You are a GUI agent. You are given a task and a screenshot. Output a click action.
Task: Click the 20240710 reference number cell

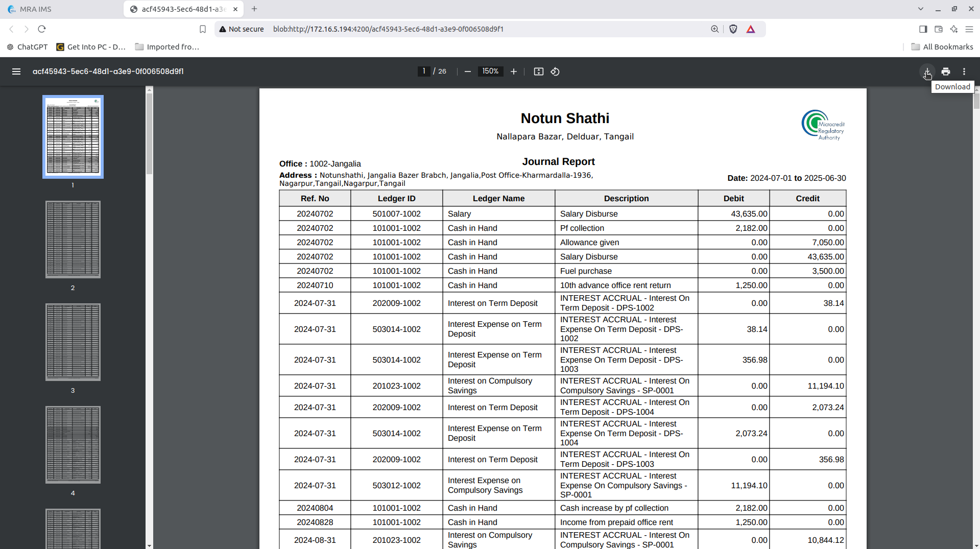[x=315, y=285]
